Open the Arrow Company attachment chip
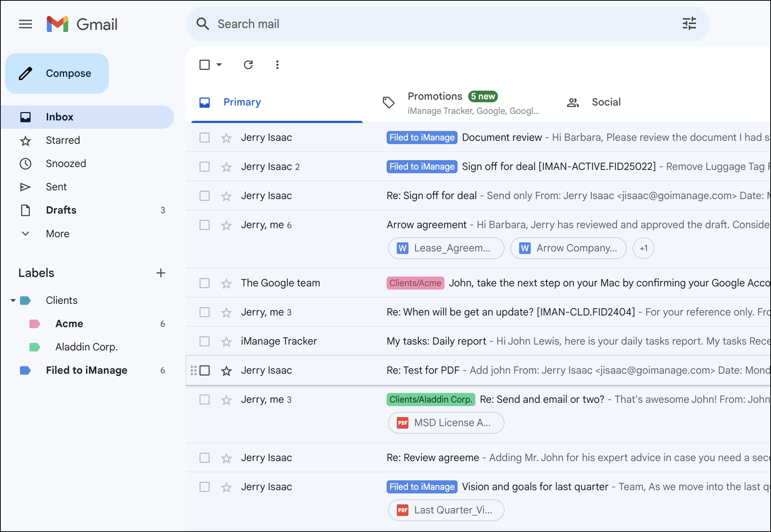 pos(569,248)
